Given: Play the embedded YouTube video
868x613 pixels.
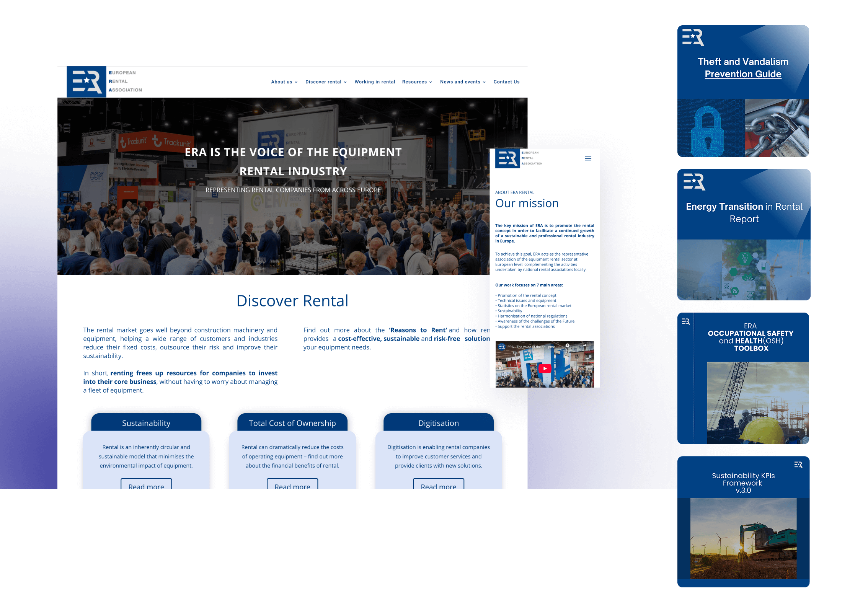Looking at the screenshot, I should pyautogui.click(x=545, y=368).
